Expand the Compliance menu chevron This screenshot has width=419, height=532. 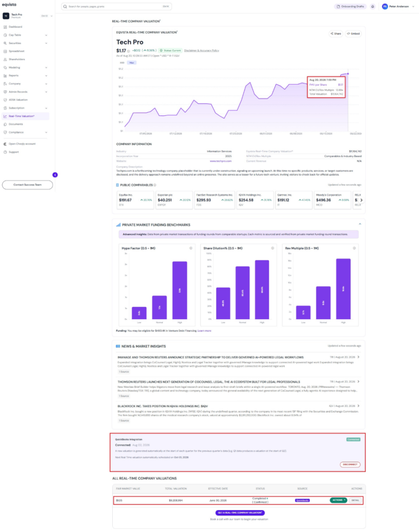[46, 132]
